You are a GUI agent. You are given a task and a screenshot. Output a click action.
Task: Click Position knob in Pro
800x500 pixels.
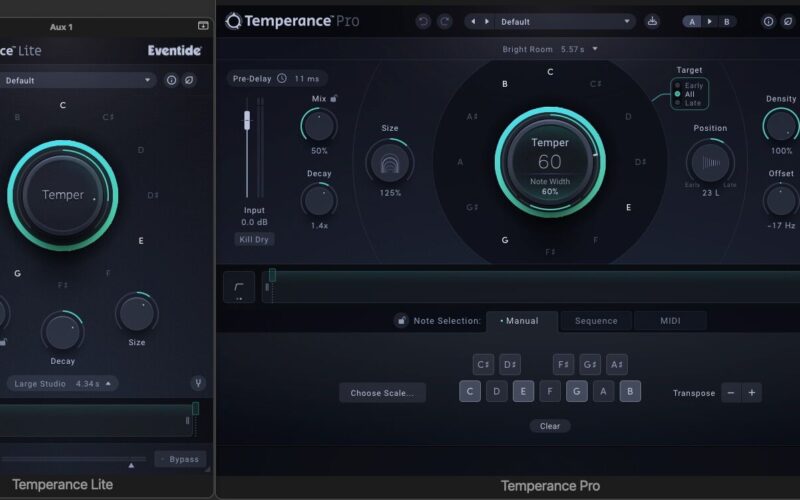[710, 163]
